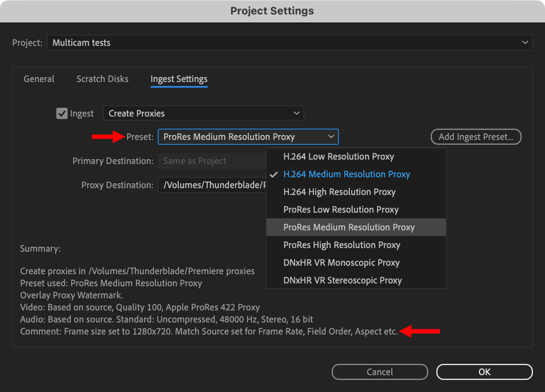Choose DNxHR VR Monoscopic Proxy
Viewport: 545px width, 392px height.
tap(341, 263)
